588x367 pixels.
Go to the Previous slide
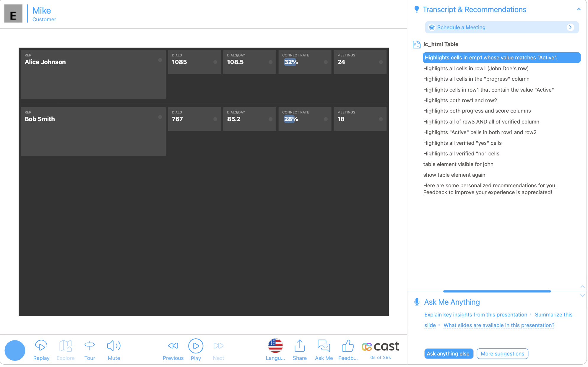tap(173, 346)
